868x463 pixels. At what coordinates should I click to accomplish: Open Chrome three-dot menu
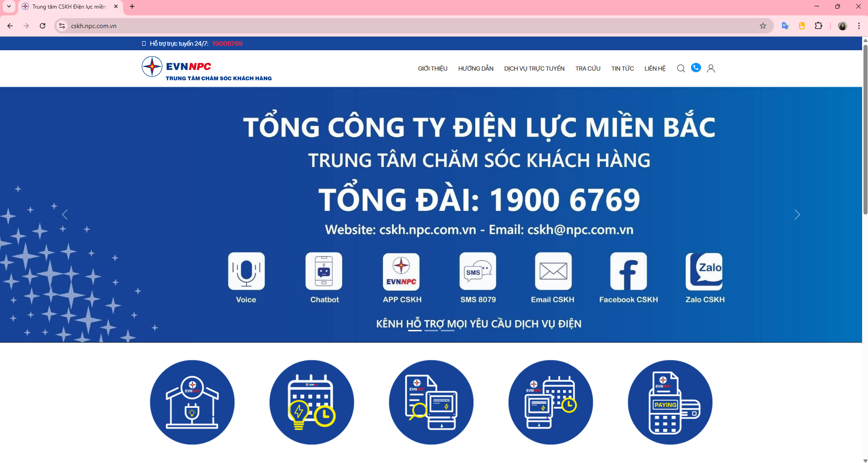pos(858,26)
